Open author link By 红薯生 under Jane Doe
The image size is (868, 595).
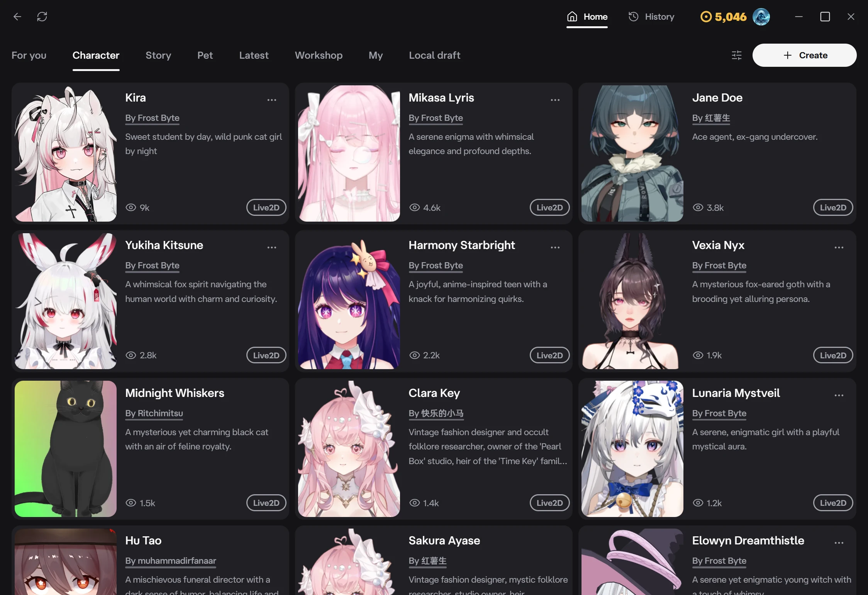coord(711,118)
